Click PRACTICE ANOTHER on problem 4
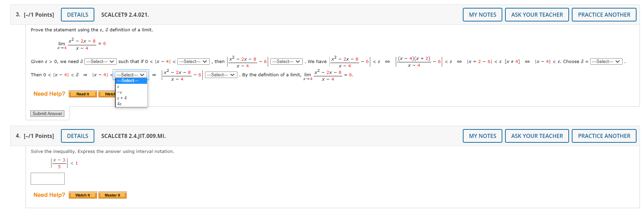The height and width of the screenshot is (219, 644). coord(604,136)
